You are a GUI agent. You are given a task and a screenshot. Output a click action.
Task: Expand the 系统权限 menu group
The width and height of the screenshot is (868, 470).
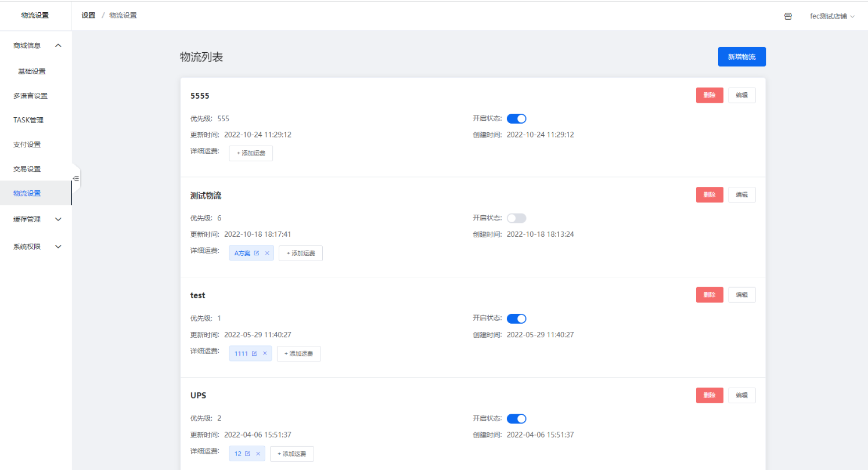click(36, 246)
